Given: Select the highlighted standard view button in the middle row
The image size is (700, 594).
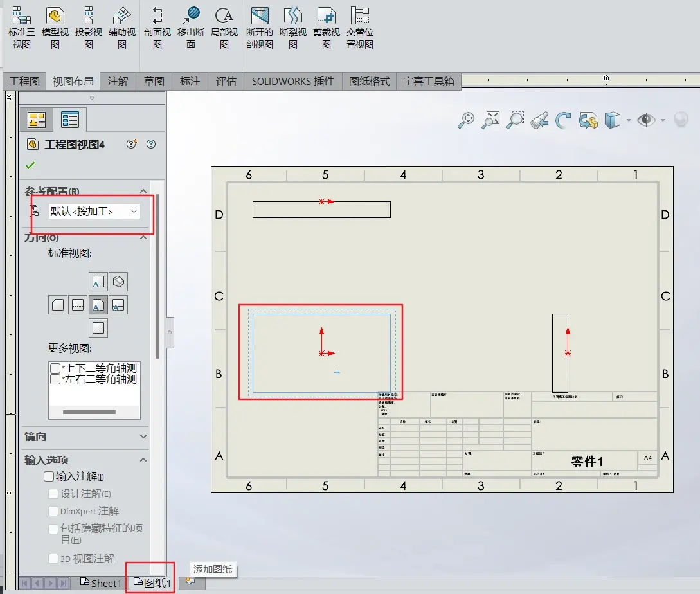Looking at the screenshot, I should click(98, 305).
